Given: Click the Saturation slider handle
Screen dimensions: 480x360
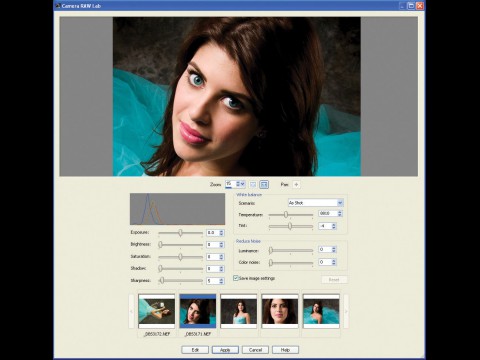Looking at the screenshot, I should 180,257.
